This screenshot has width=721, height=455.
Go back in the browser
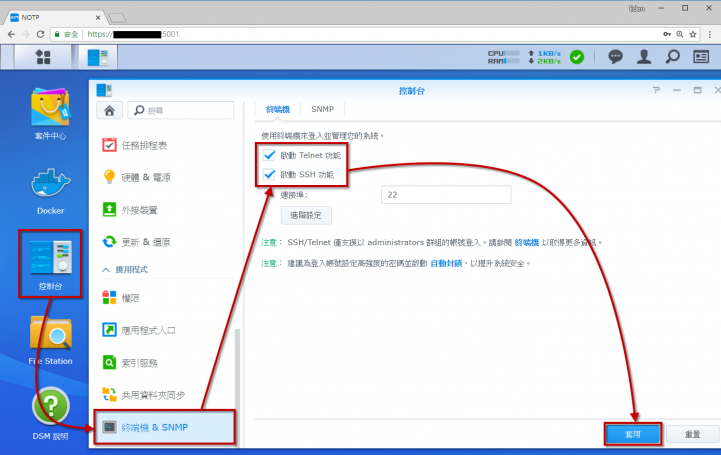[x=11, y=34]
